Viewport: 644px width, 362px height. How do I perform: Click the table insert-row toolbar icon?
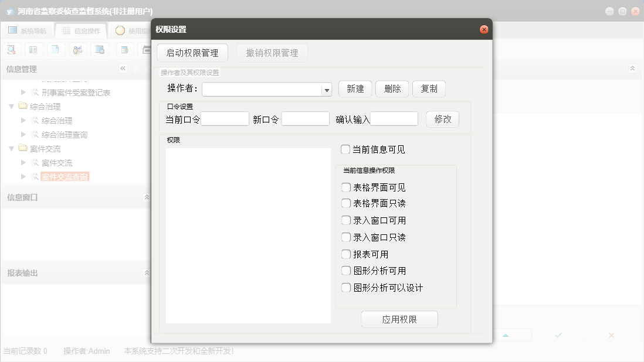(x=125, y=50)
